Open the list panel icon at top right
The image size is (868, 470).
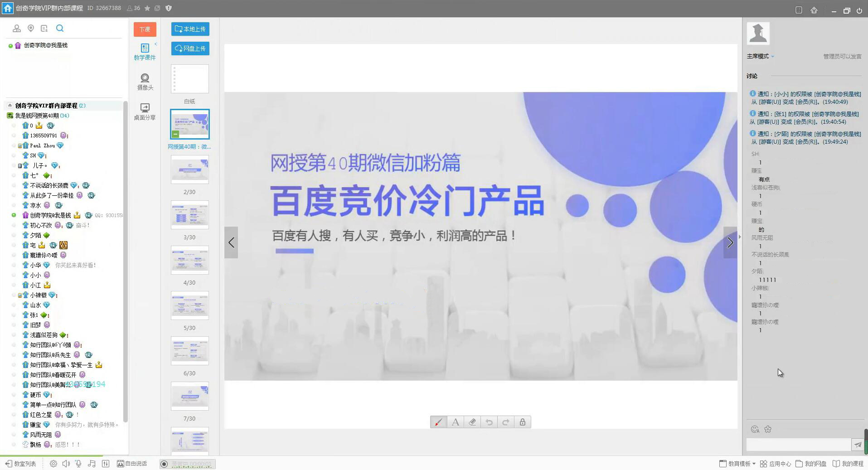coord(799,10)
